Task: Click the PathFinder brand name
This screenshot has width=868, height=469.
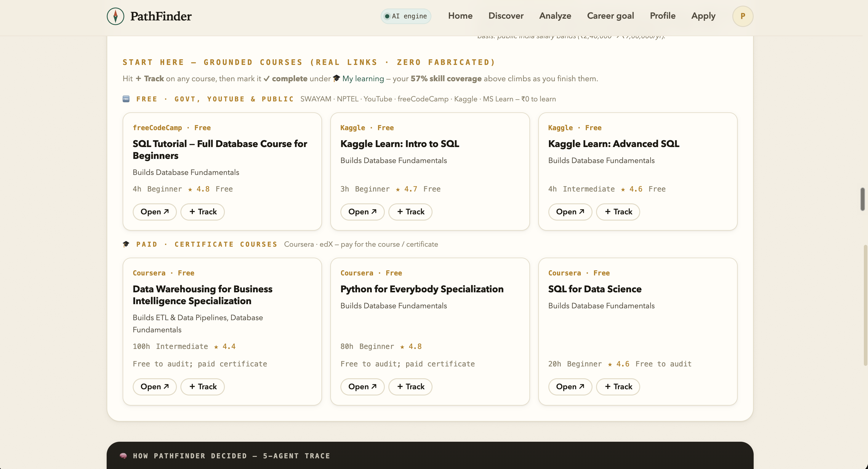Action: pyautogui.click(x=161, y=16)
